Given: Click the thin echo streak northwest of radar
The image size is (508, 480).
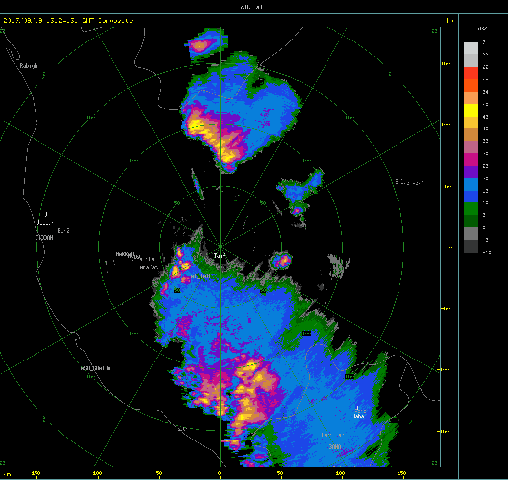Looking at the screenshot, I should click(197, 184).
